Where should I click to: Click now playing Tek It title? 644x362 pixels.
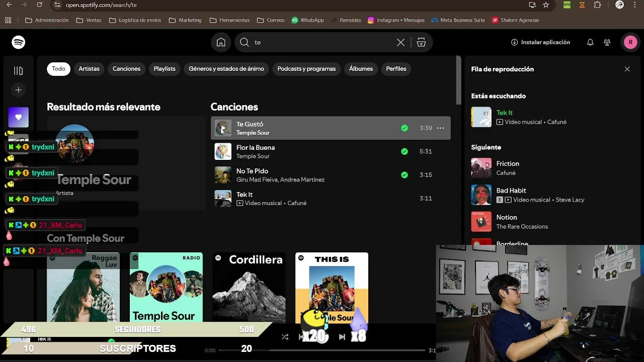[505, 113]
